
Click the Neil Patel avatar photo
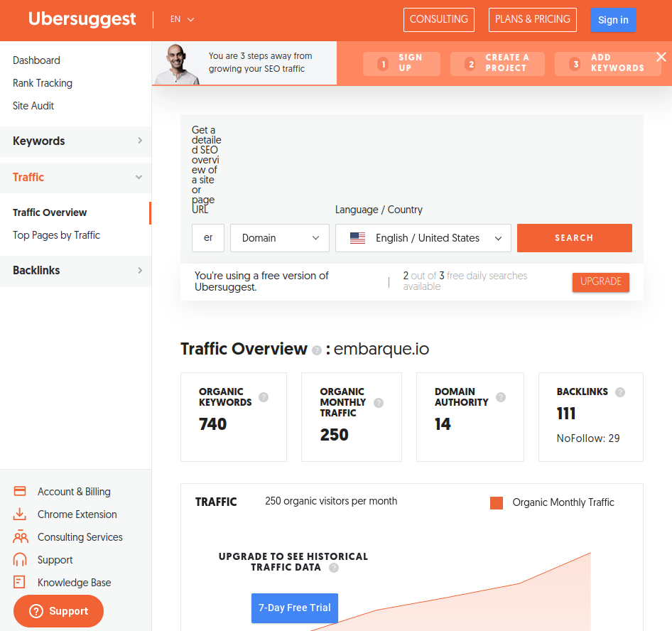pos(177,64)
